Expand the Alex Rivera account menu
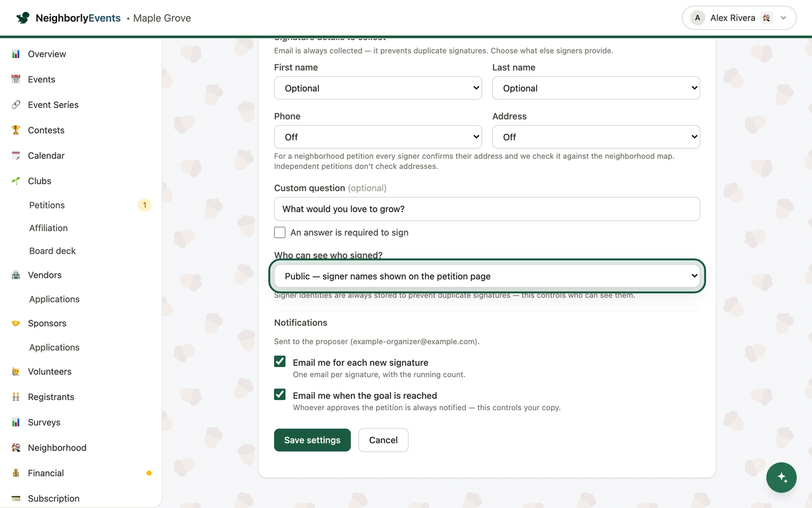The width and height of the screenshot is (812, 508). [x=739, y=18]
